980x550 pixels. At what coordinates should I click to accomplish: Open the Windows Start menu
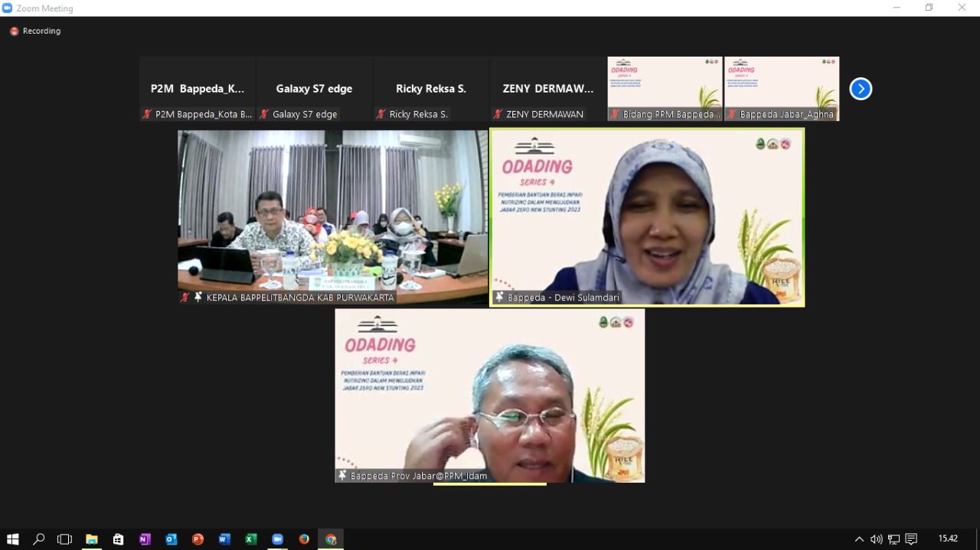(x=12, y=539)
